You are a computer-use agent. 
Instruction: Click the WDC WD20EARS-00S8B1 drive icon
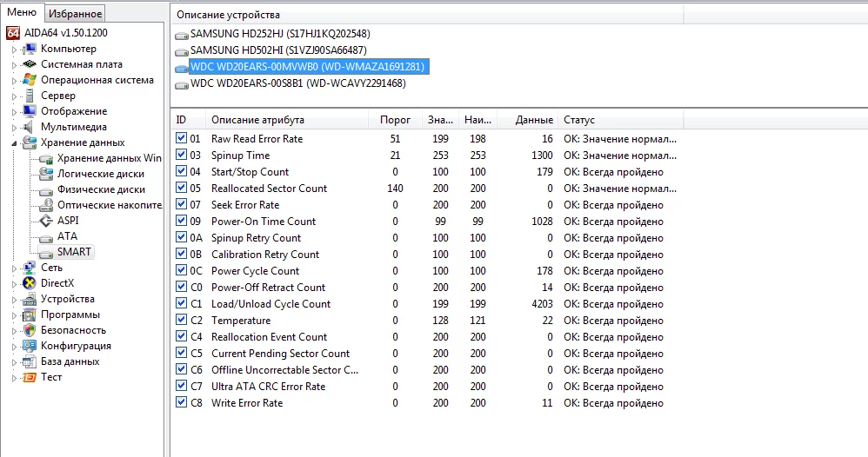[x=182, y=84]
